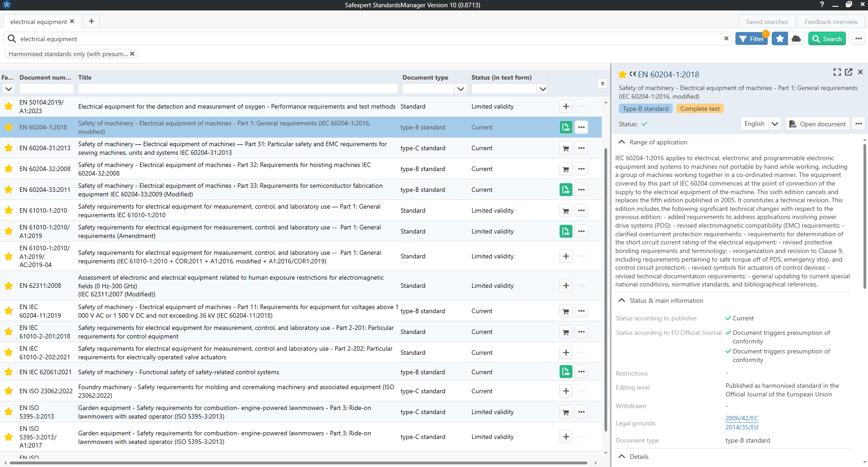Image resolution: width=868 pixels, height=467 pixels.
Task: Toggle favourite star for EN IEC 62061:2021
Action: click(x=8, y=372)
